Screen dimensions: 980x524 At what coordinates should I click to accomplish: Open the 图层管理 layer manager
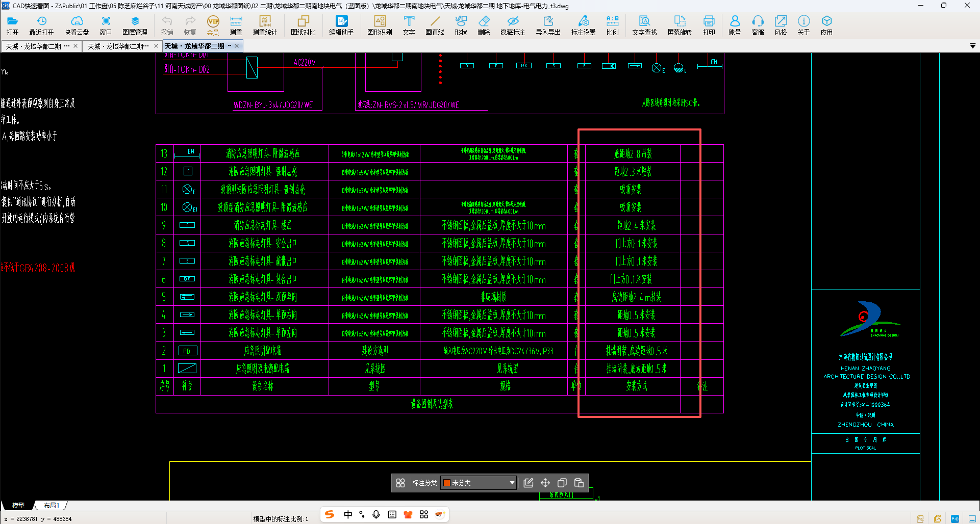[x=135, y=25]
